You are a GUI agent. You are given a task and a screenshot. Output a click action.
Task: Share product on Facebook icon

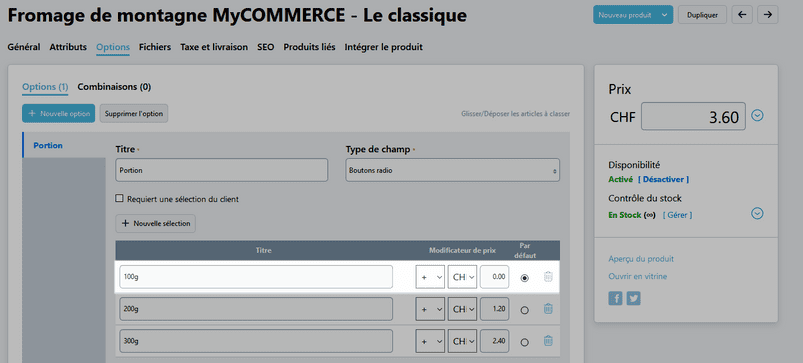(615, 298)
